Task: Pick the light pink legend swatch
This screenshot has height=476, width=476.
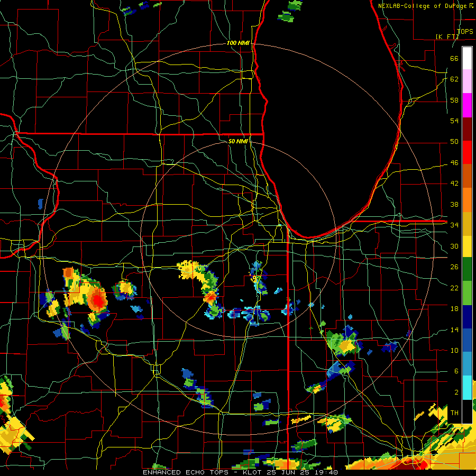Action: click(x=467, y=81)
